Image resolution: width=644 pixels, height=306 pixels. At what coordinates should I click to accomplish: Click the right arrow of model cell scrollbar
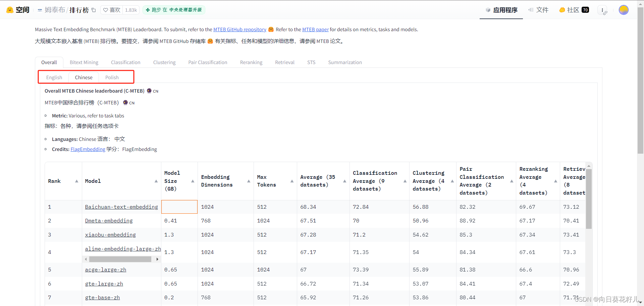157,259
